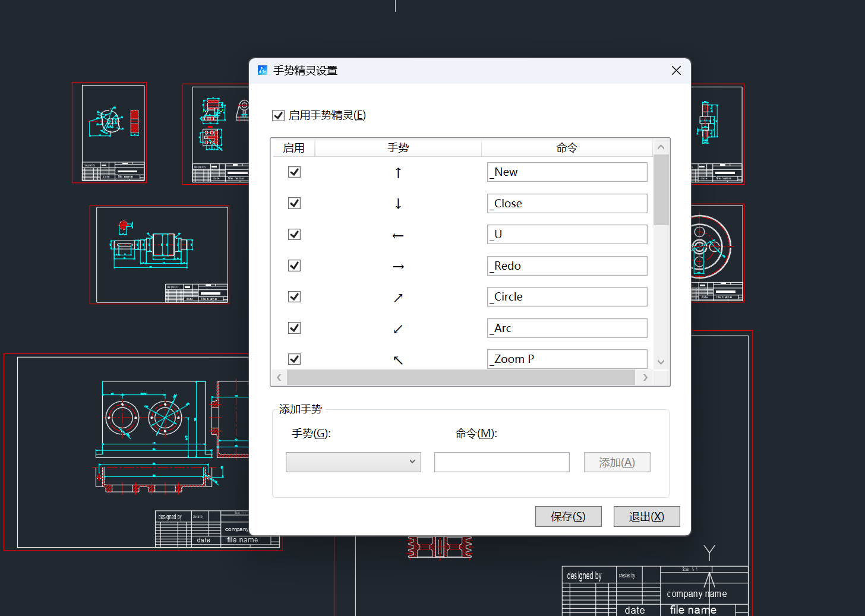This screenshot has width=865, height=616.
Task: Click the vertical scrollbar thumb
Action: (661, 190)
